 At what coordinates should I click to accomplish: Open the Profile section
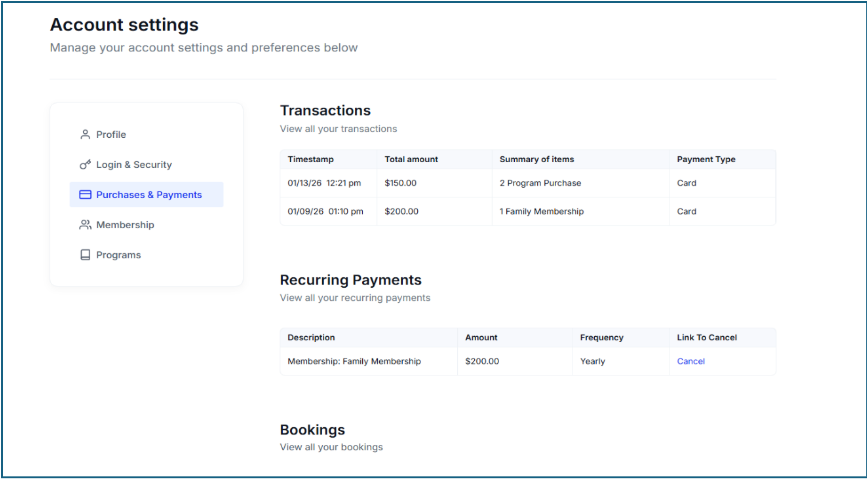[111, 134]
